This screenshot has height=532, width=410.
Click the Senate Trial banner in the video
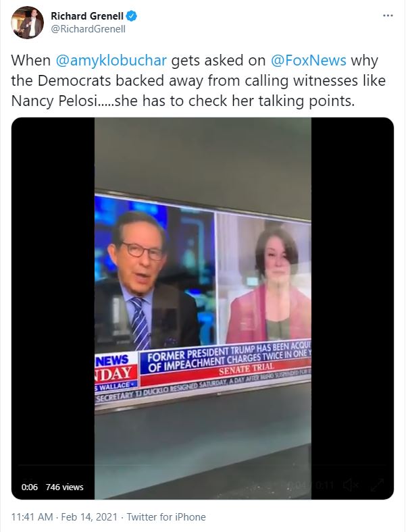click(246, 369)
